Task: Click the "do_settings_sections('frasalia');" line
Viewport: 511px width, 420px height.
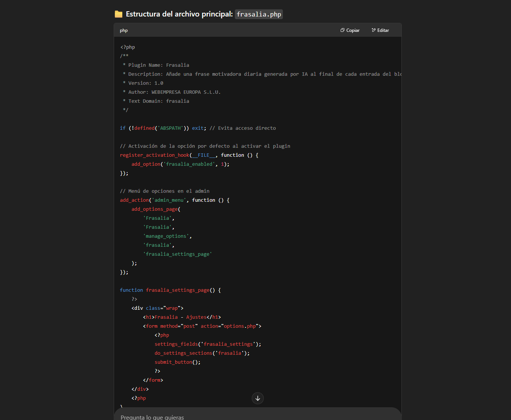Action: coord(202,353)
